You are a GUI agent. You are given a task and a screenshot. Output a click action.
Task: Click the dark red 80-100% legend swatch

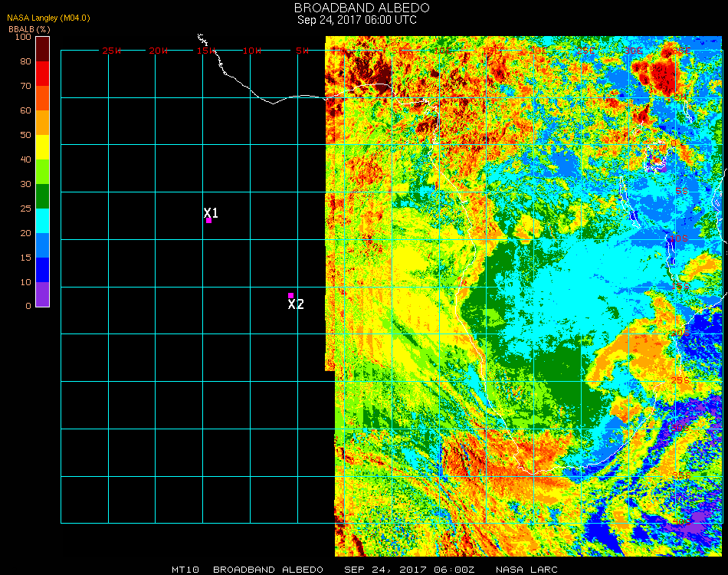coord(43,49)
